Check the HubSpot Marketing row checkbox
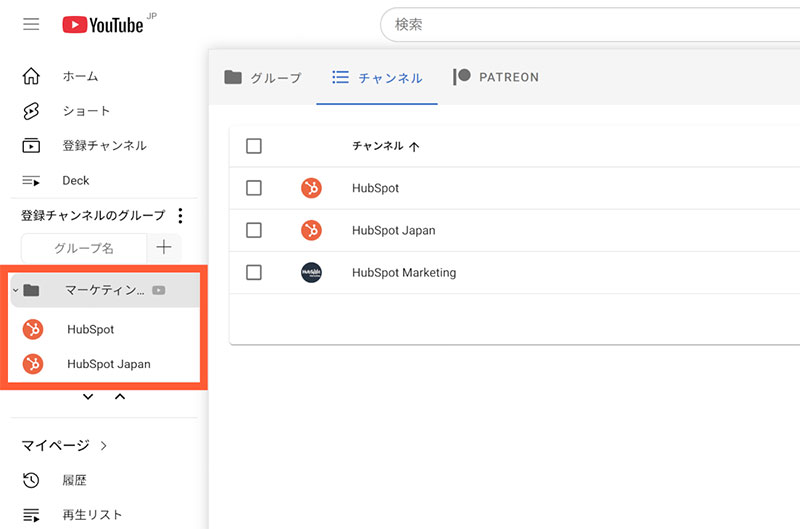The width and height of the screenshot is (800, 529). pyautogui.click(x=254, y=272)
